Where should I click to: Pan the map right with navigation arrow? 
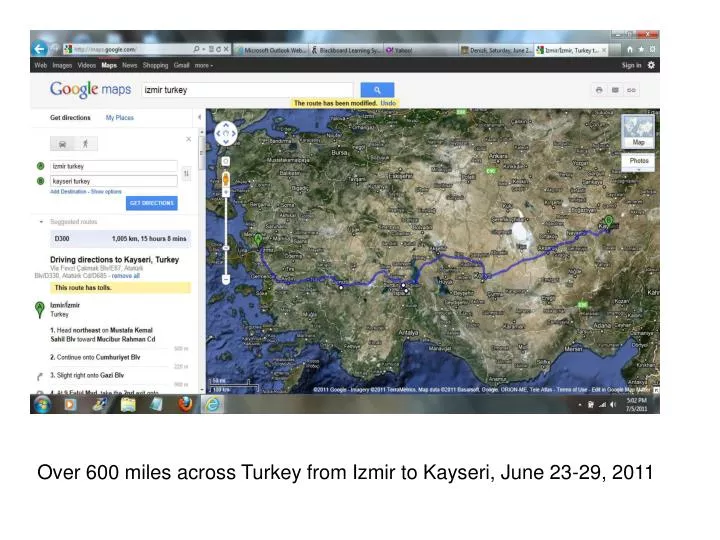(234, 134)
